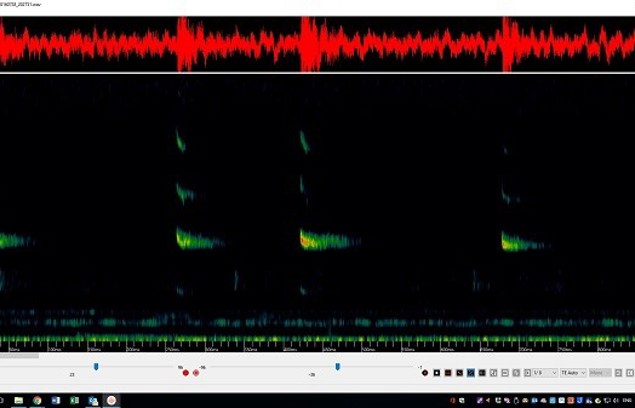Select the highlighted blue view-mode icon

[470, 373]
